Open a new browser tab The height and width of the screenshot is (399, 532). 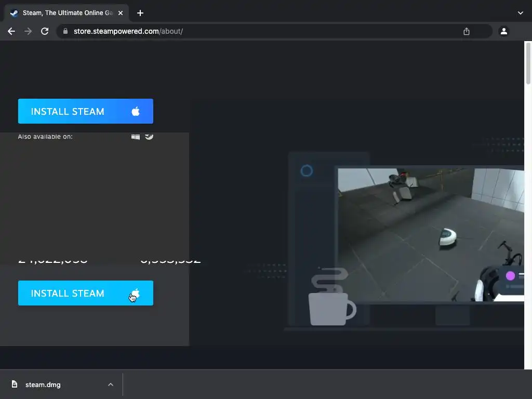[140, 13]
